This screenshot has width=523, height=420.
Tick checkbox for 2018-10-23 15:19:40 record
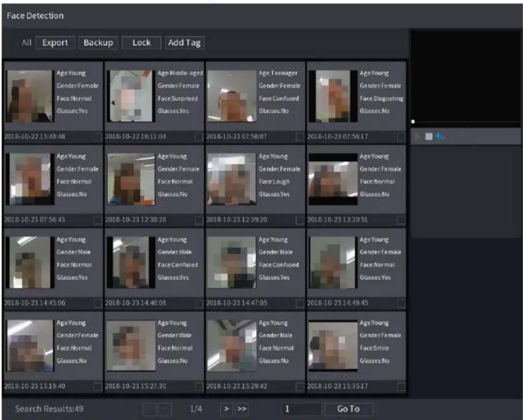[98, 387]
